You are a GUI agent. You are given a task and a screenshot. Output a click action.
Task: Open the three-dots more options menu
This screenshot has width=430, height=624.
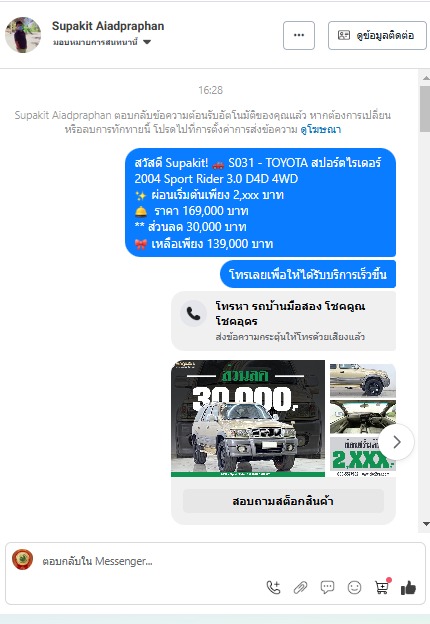pos(299,35)
